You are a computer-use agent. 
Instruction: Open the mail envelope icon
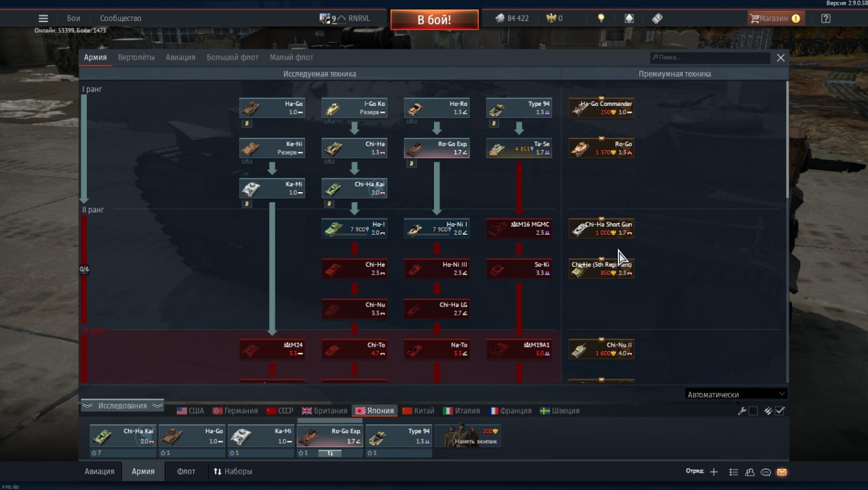pos(781,472)
